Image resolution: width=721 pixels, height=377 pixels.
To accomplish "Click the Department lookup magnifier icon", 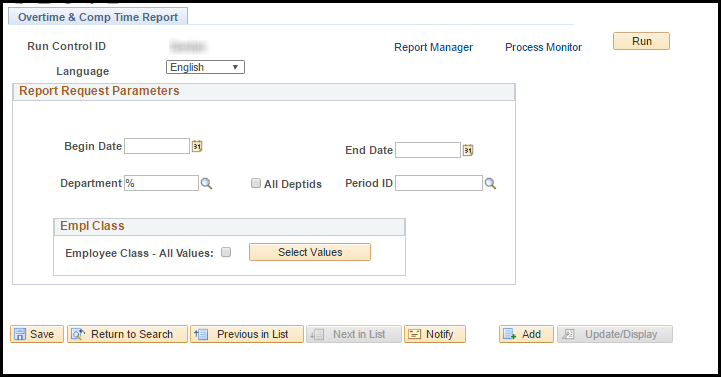I will [206, 183].
